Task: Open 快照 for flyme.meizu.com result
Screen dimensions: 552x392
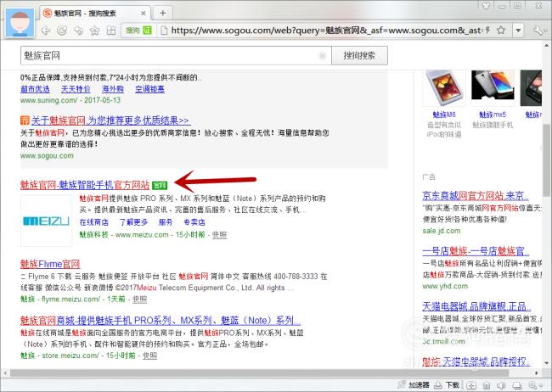Action: [140, 300]
